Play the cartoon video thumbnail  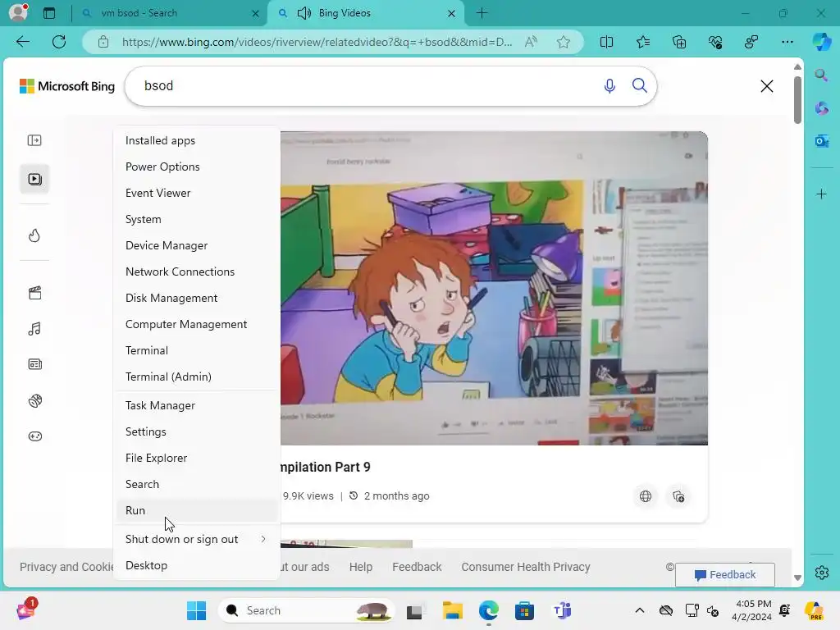click(494, 288)
